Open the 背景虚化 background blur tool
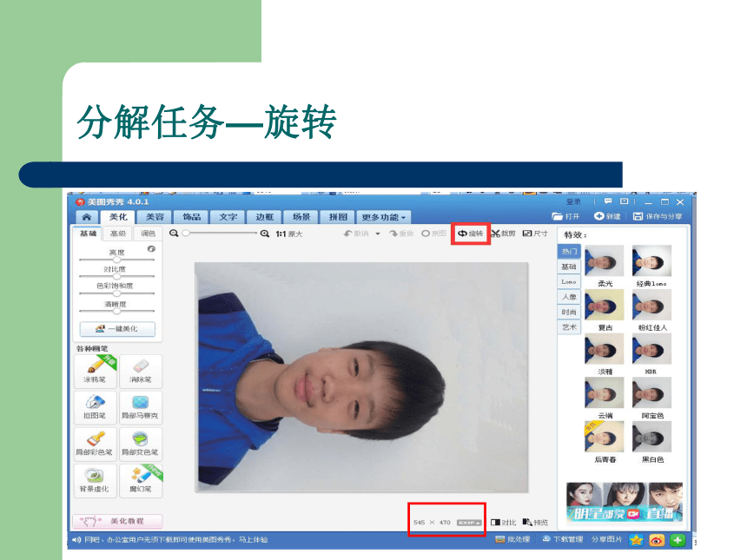The width and height of the screenshot is (747, 560). pos(96,480)
